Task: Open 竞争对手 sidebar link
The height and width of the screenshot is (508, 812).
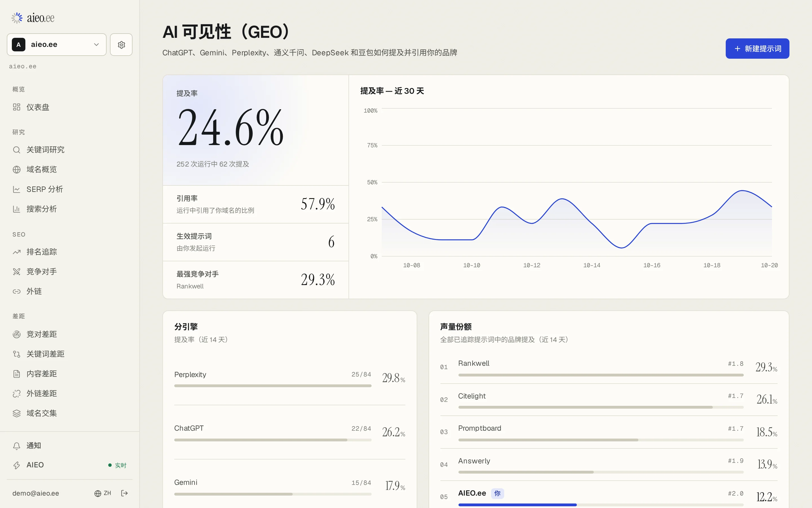Action: coord(69,271)
